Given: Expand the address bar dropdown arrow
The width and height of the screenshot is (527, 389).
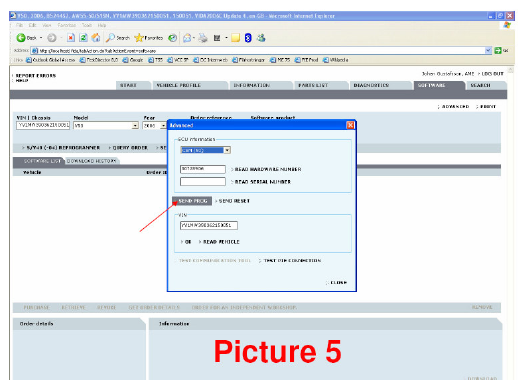Looking at the screenshot, I should [488, 51].
